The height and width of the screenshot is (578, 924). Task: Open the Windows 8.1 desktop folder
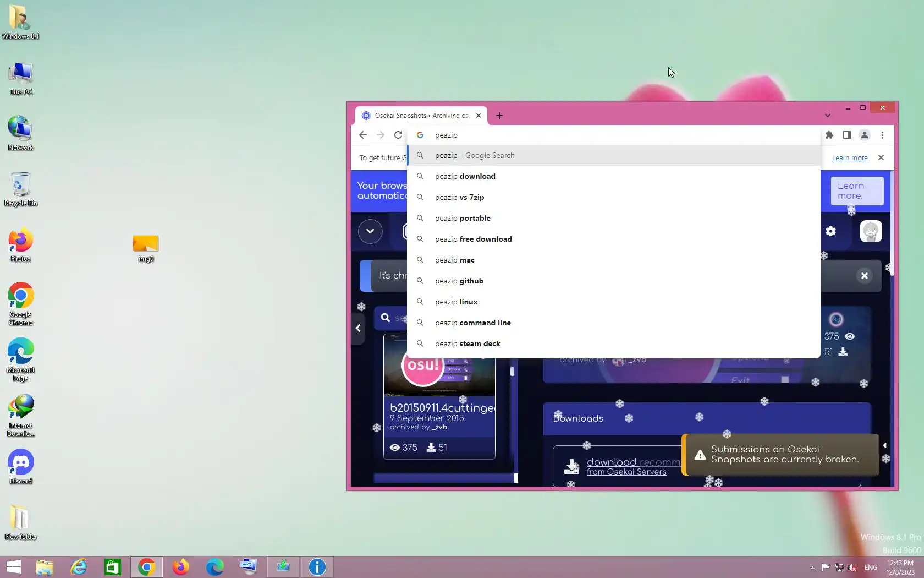(20, 23)
